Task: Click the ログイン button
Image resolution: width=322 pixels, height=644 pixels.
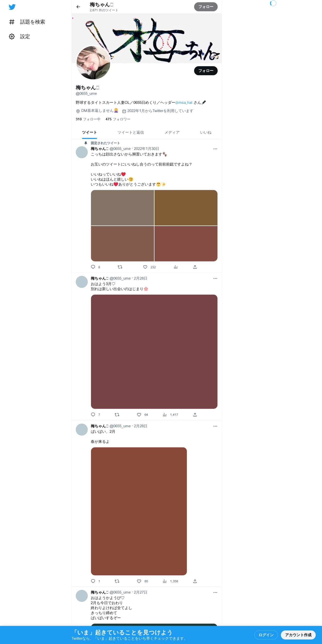Action: (266, 635)
